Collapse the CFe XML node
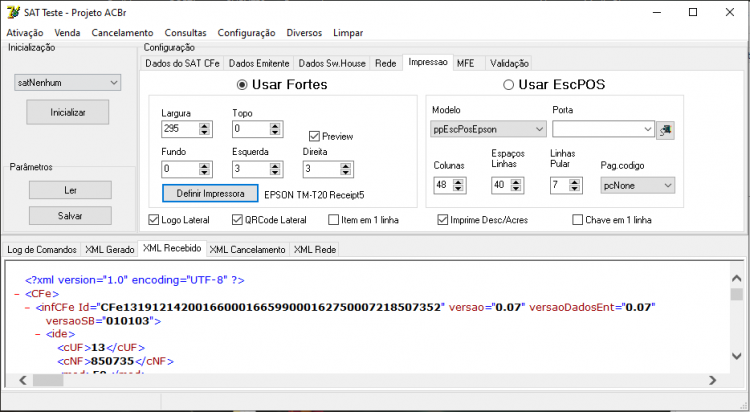Image resolution: width=750 pixels, height=412 pixels. (x=17, y=294)
